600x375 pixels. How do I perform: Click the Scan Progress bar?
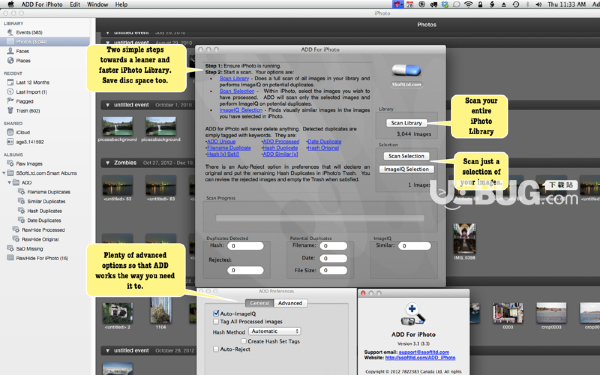[x=320, y=218]
